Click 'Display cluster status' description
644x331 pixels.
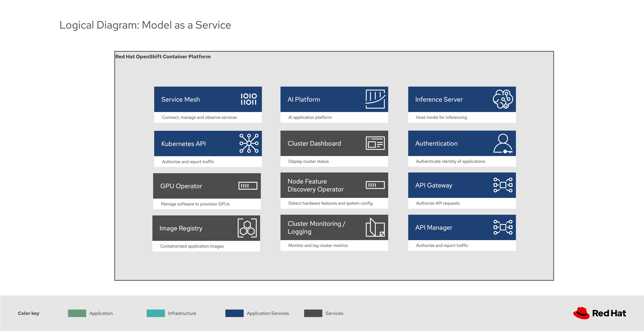pos(309,161)
